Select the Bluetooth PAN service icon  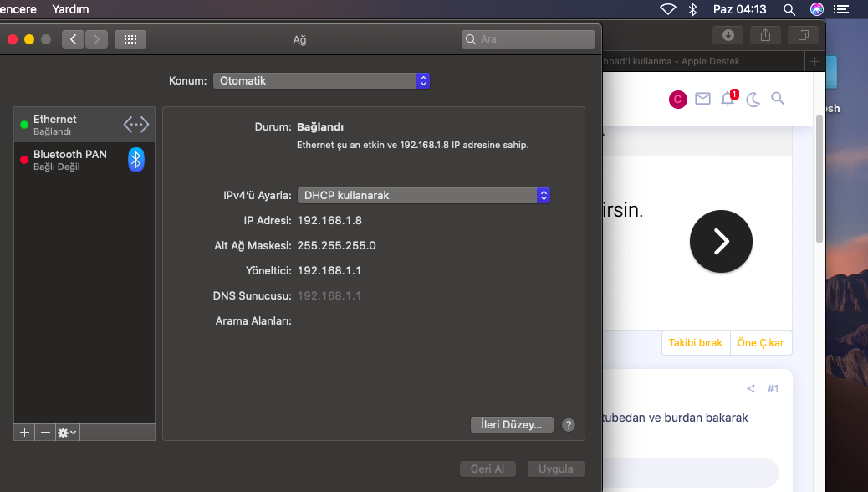click(x=135, y=159)
